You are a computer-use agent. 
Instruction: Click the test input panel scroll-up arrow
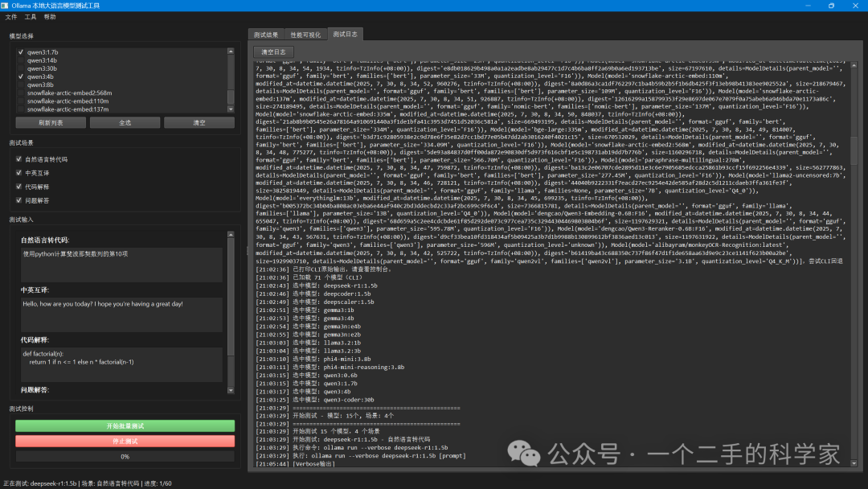(231, 235)
